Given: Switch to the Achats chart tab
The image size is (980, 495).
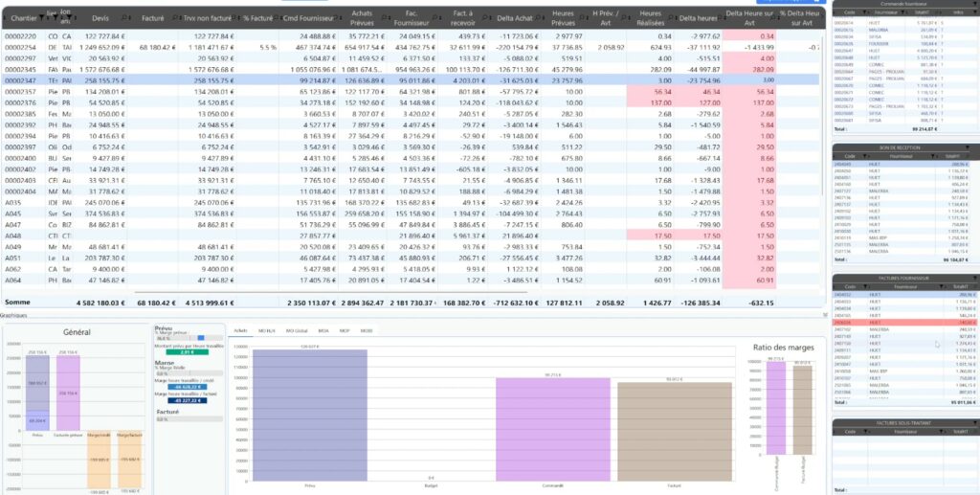Looking at the screenshot, I should pyautogui.click(x=240, y=329).
